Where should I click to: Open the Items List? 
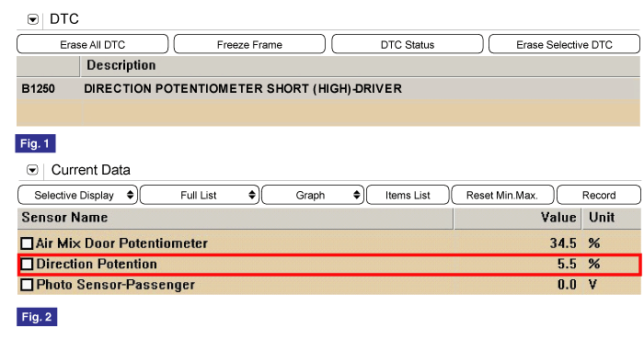tap(408, 195)
